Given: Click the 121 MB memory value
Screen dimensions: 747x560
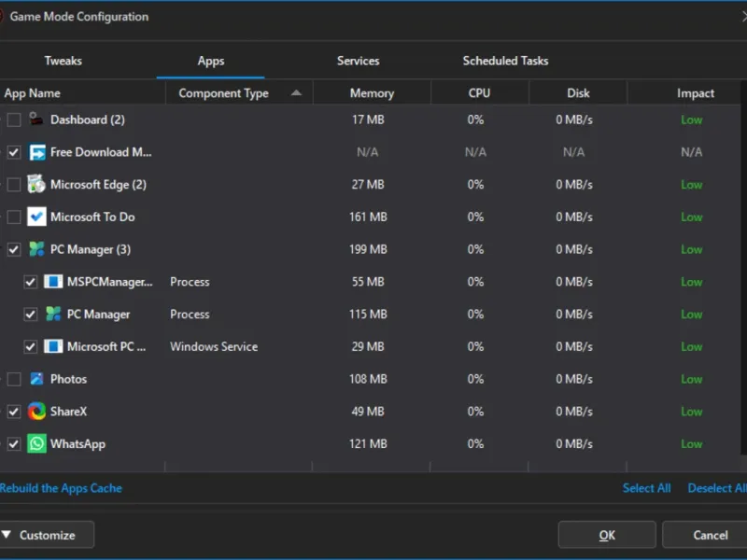Looking at the screenshot, I should [368, 443].
